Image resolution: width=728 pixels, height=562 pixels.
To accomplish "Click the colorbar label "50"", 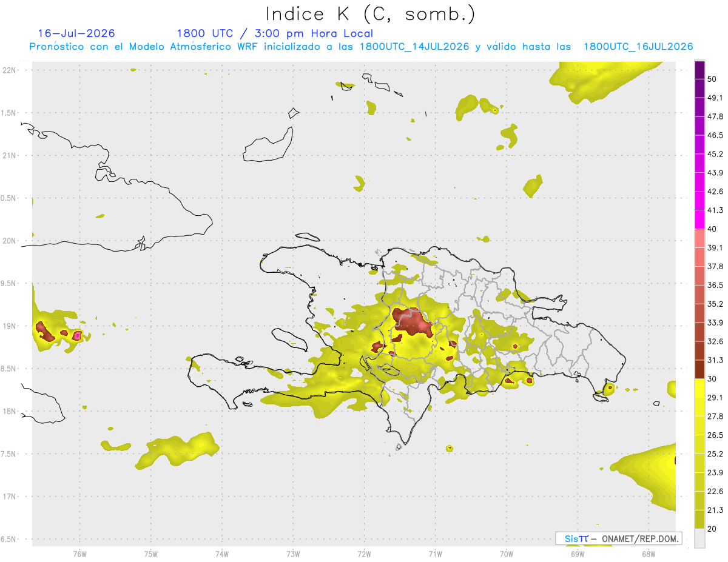I will pos(713,79).
